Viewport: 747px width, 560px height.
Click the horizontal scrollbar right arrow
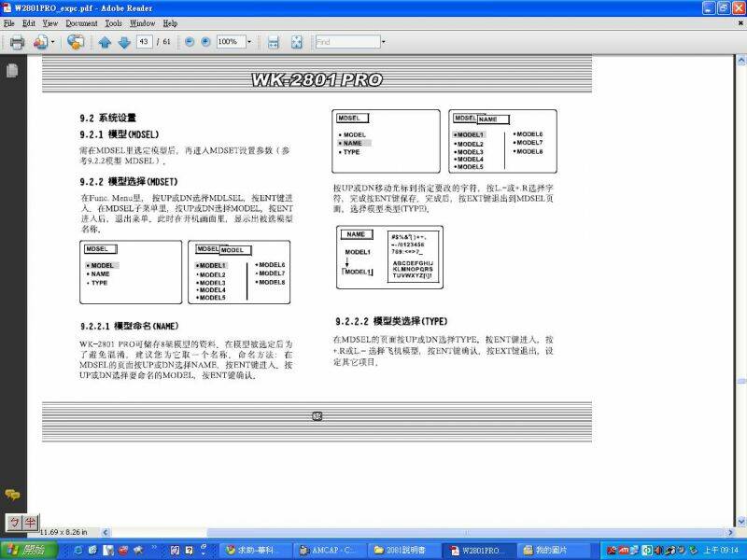coord(731,532)
